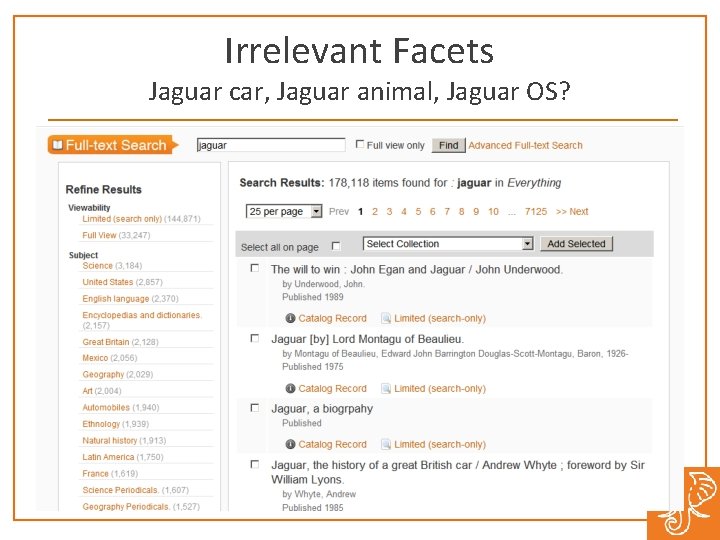The height and width of the screenshot is (540, 720).
Task: Go to results page 6
Action: tap(433, 212)
